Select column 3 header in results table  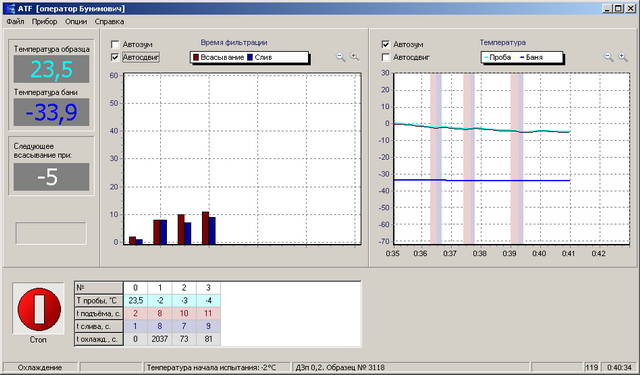[x=208, y=288]
